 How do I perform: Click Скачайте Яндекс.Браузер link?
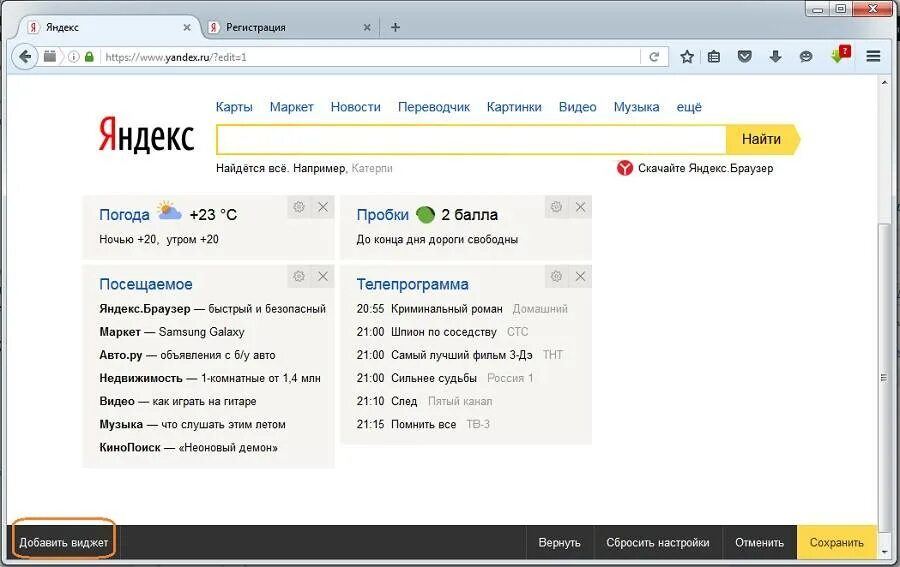tap(705, 168)
